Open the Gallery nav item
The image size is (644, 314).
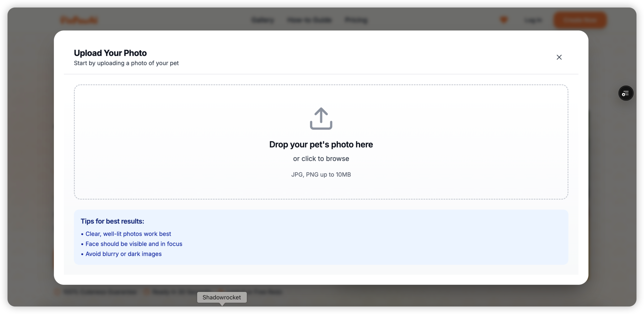263,20
